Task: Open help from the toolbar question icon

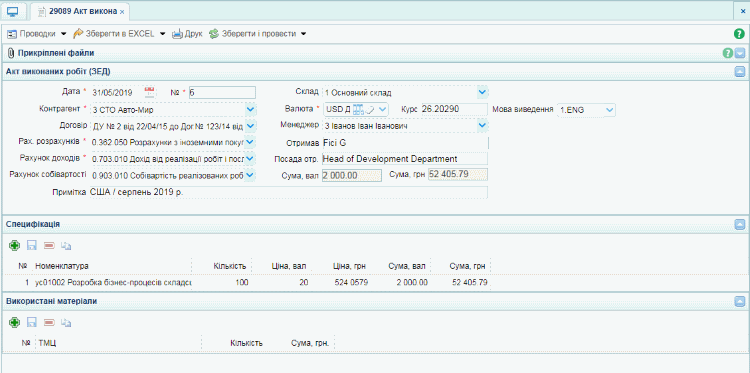Action: [739, 34]
